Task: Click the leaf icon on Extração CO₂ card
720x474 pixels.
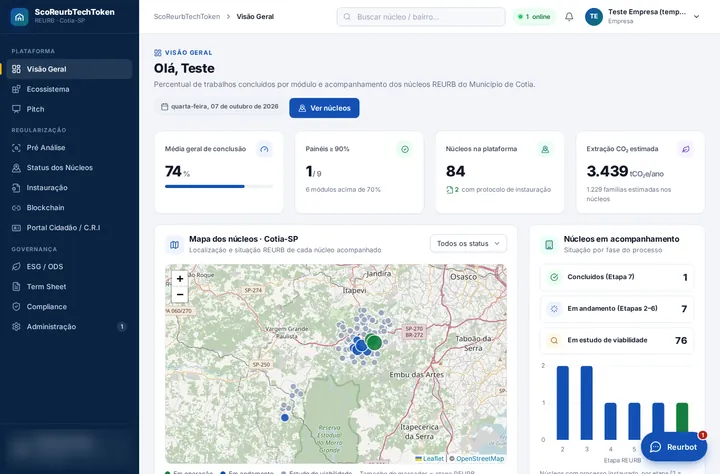Action: (686, 149)
